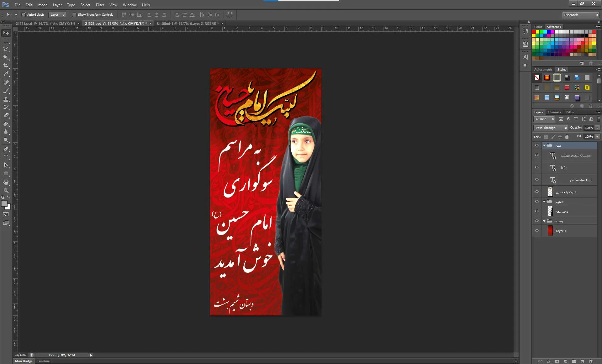602x364 pixels.
Task: Switch to the Adjustments panel tab
Action: 543,70
